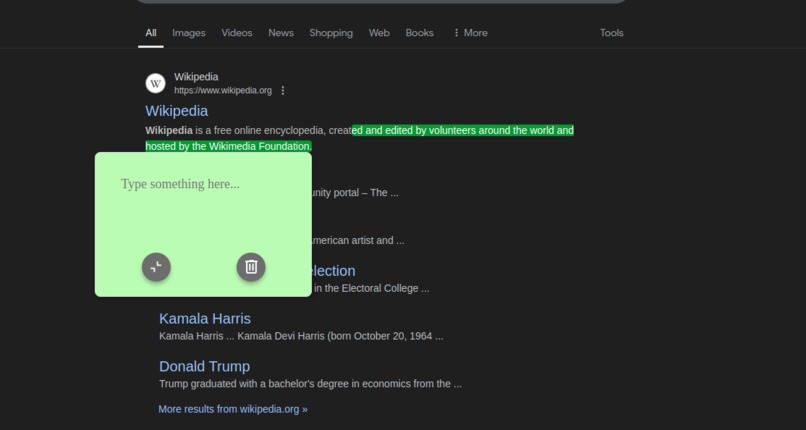Switch to the Videos tab
This screenshot has height=430, width=806.
237,33
